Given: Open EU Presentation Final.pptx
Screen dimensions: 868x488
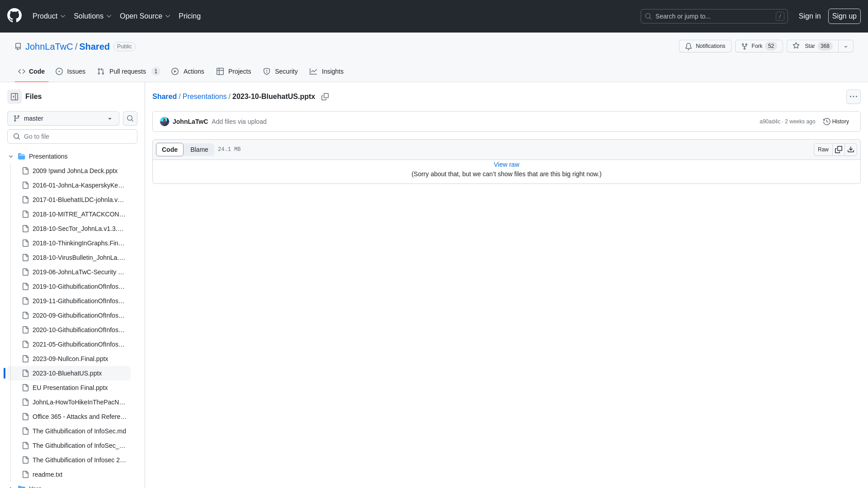Looking at the screenshot, I should [x=70, y=388].
